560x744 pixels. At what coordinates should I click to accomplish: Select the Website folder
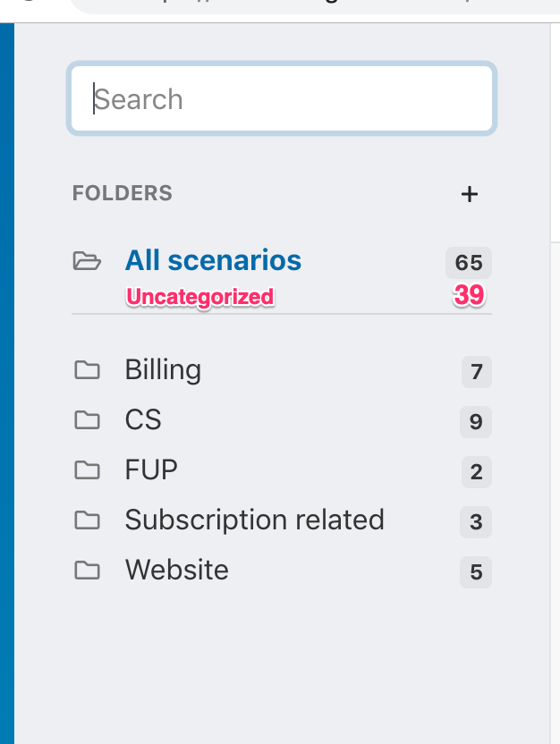pyautogui.click(x=176, y=571)
